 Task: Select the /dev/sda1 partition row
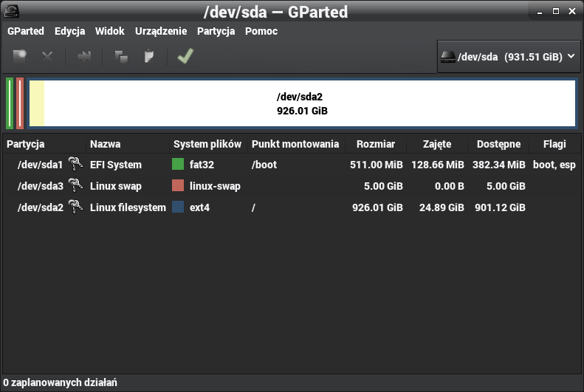pyautogui.click(x=292, y=164)
